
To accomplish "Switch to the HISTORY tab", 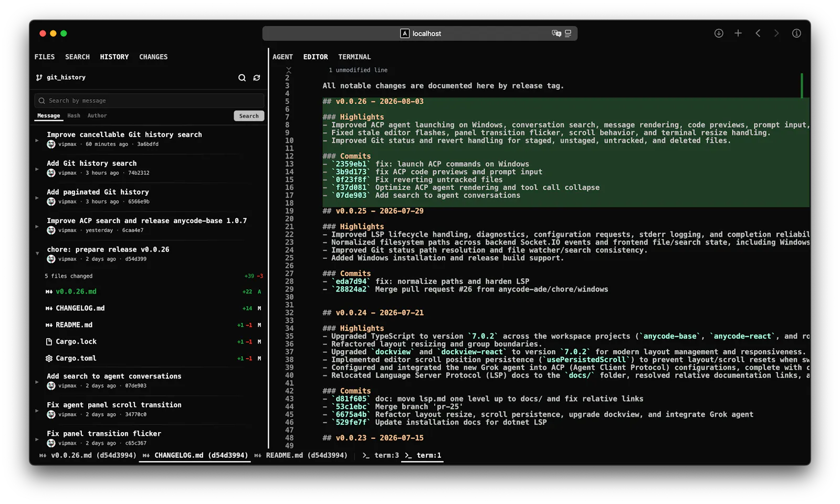I will click(x=114, y=57).
